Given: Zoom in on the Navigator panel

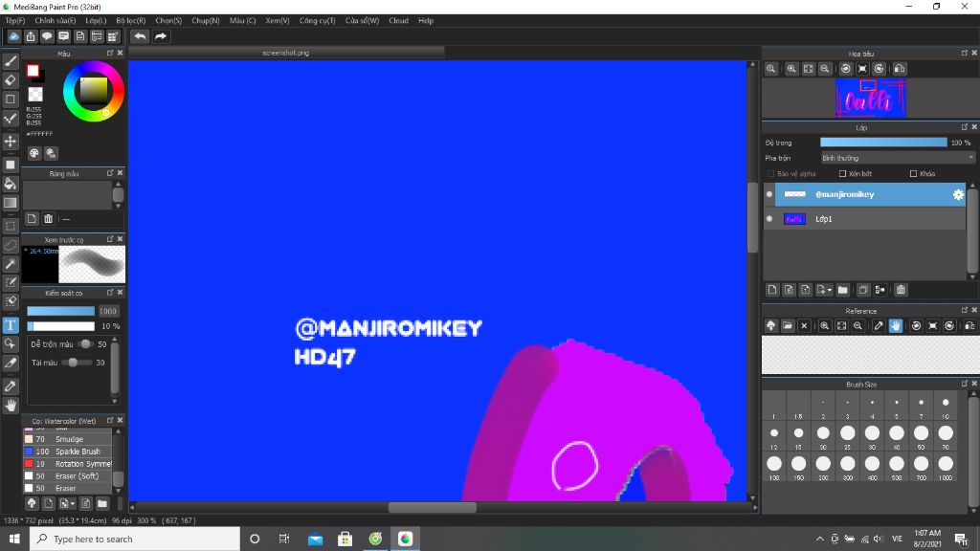Looking at the screenshot, I should pyautogui.click(x=791, y=69).
